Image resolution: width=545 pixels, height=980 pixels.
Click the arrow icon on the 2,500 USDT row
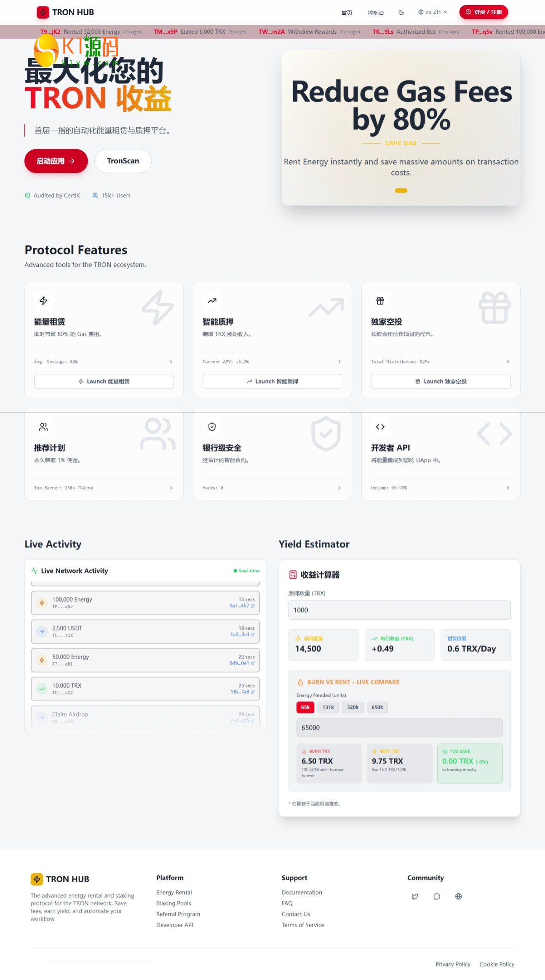pos(42,631)
